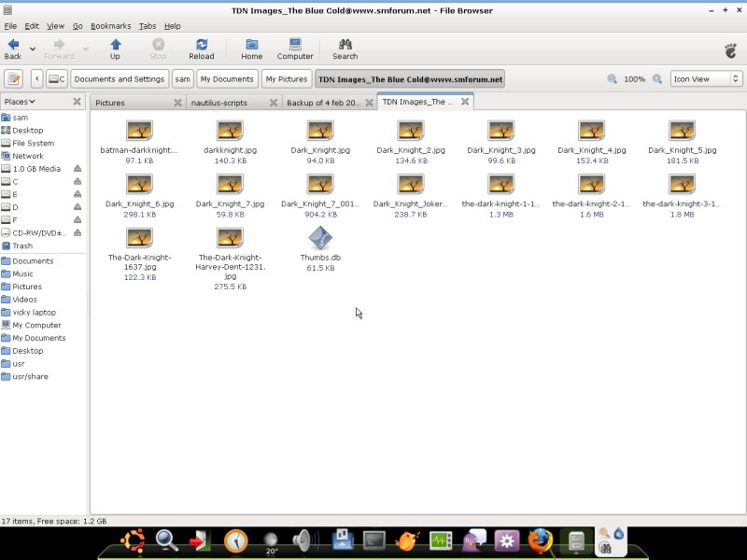The height and width of the screenshot is (560, 747).
Task: Jump to the C drive path button
Action: [57, 79]
